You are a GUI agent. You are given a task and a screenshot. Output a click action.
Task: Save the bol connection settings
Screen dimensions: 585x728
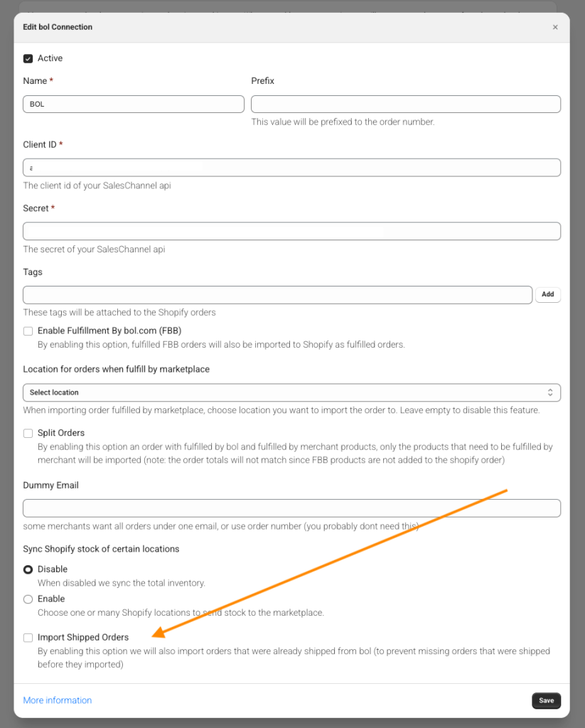546,700
